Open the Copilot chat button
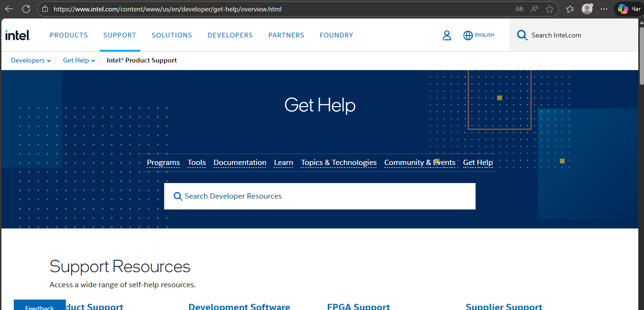The height and width of the screenshot is (310, 644). point(629,9)
